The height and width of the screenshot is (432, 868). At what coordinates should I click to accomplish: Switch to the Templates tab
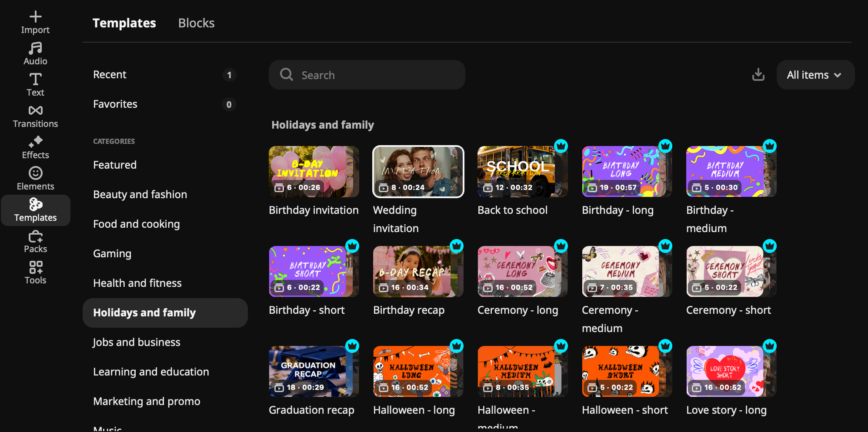pos(124,23)
